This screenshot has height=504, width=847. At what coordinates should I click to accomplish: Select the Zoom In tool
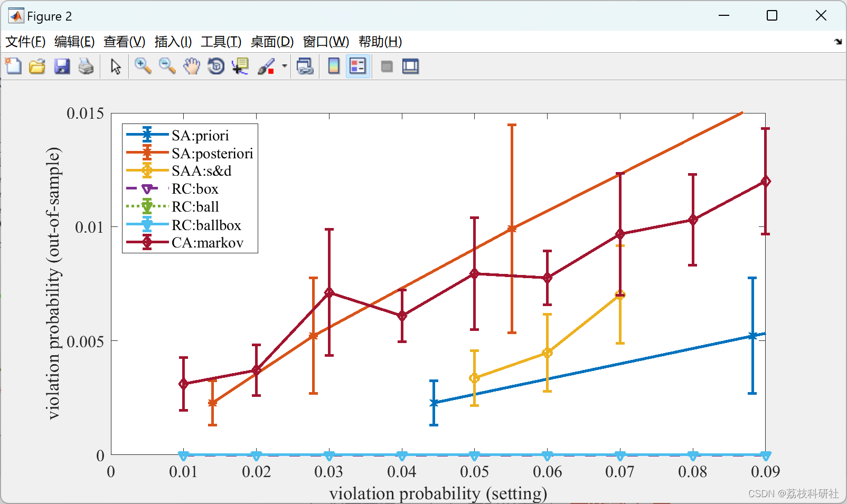click(x=143, y=66)
